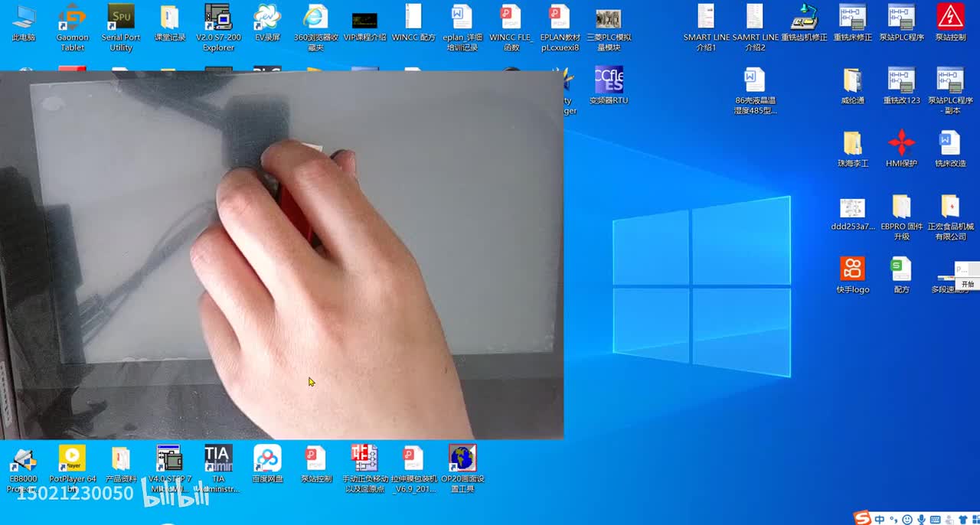Open the 泵站控制 red warning icon
Screen dimensions: 980x525
(950, 24)
